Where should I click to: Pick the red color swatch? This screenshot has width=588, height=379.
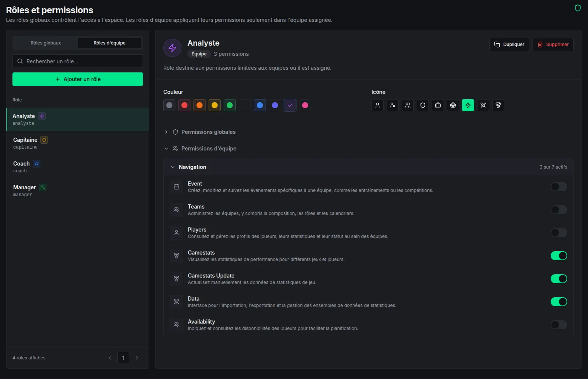pos(184,105)
